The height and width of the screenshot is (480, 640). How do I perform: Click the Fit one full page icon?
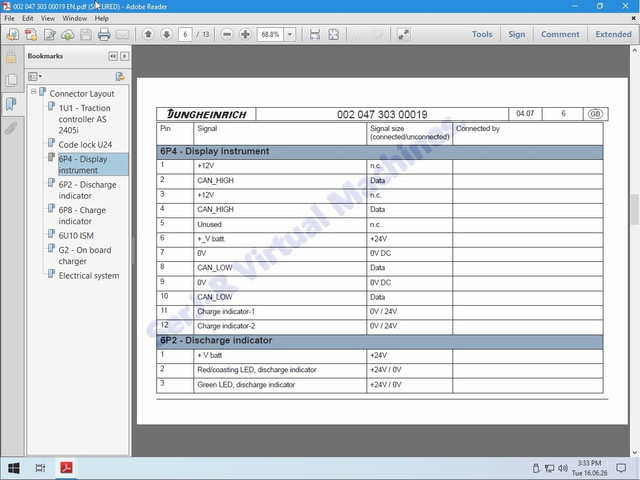tap(333, 34)
